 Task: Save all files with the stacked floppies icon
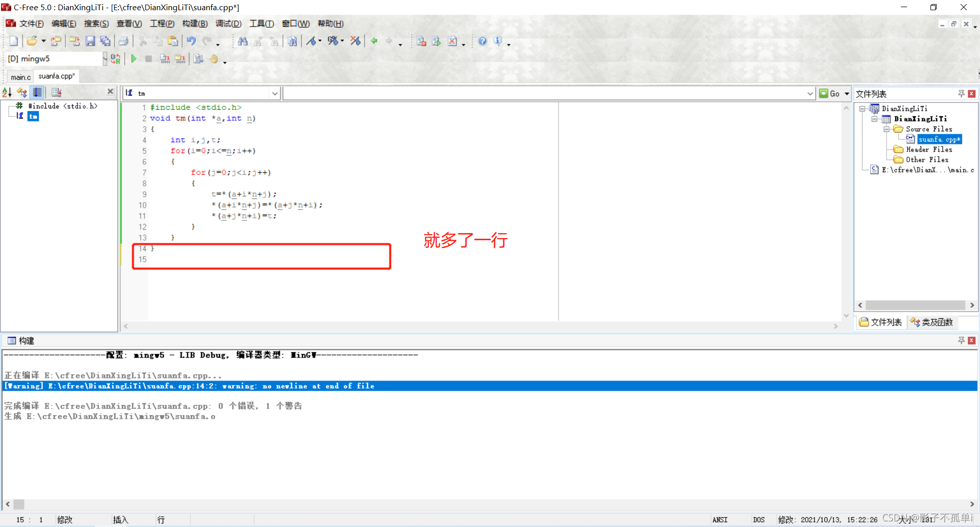point(105,41)
